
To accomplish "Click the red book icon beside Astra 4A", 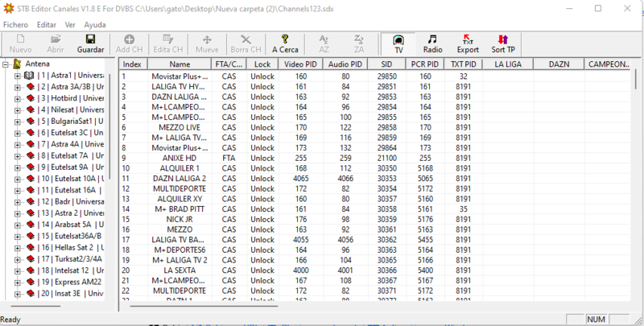I will pos(31,144).
